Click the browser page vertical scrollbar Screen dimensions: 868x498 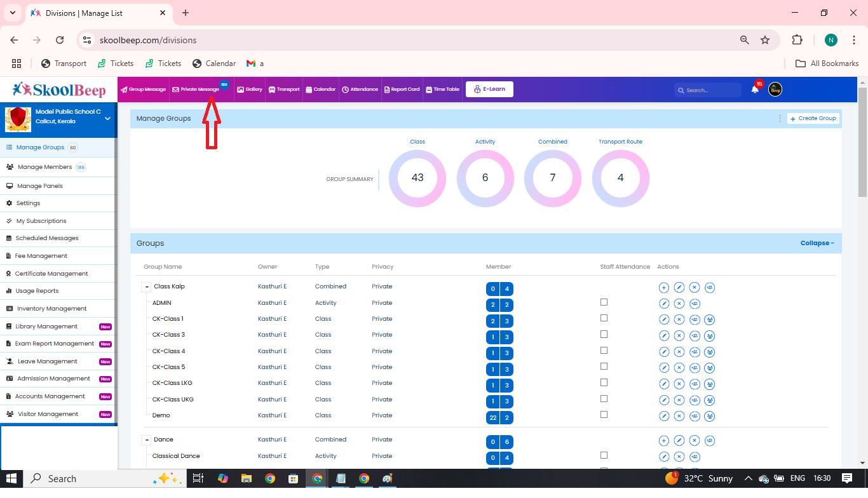tap(862, 143)
